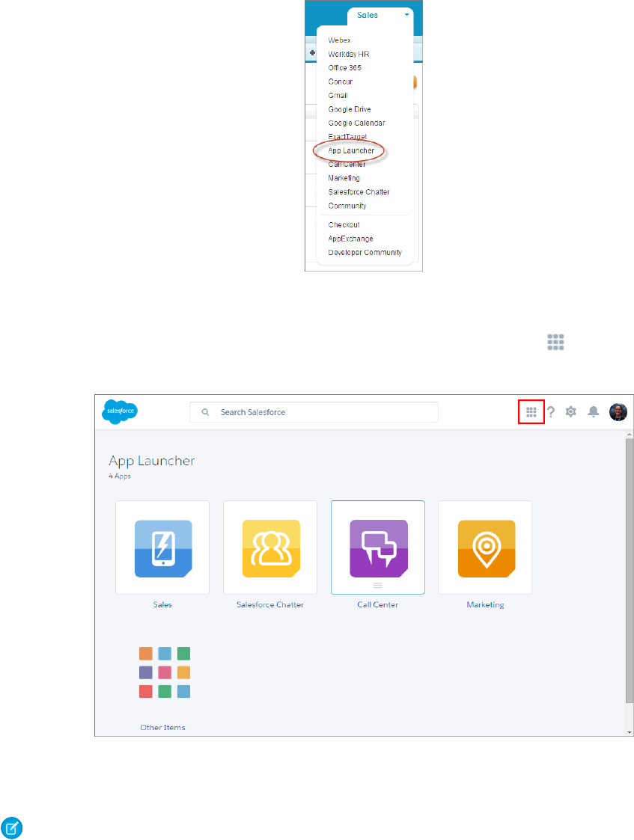Select Salesforce Chatter in the dropdown menu

coord(359,191)
